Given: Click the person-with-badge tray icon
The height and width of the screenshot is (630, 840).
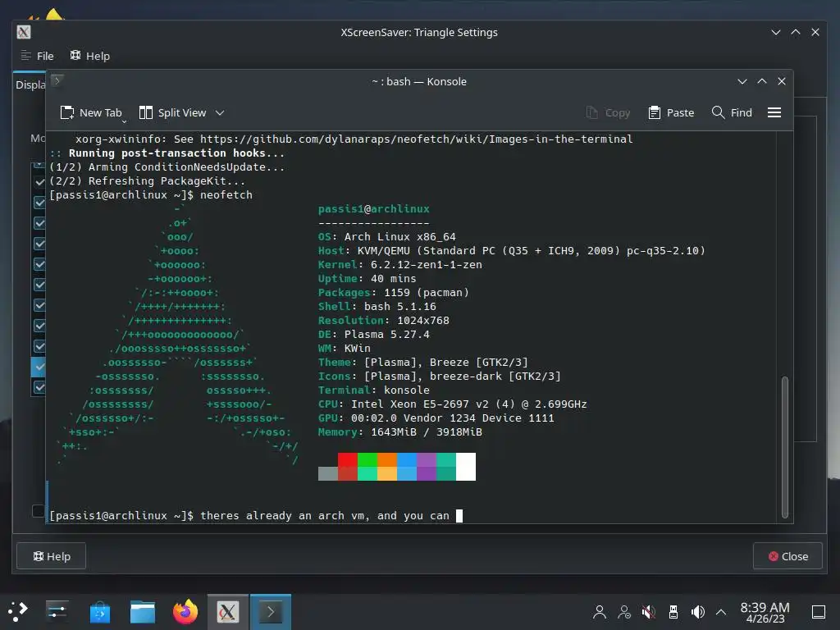Looking at the screenshot, I should pos(624,612).
